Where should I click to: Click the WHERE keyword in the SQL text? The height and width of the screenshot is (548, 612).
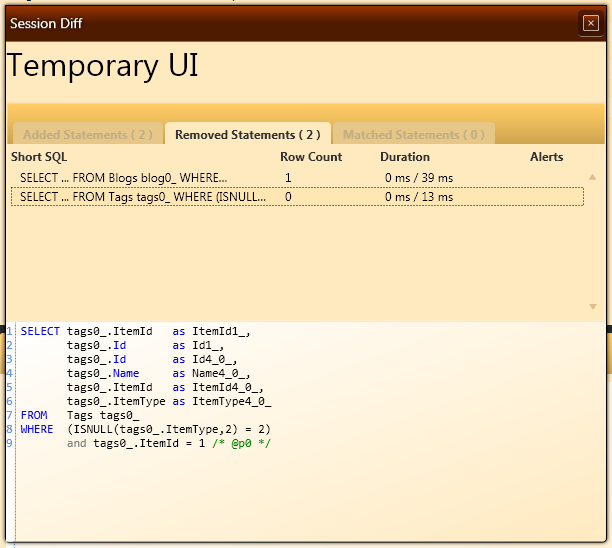37,429
